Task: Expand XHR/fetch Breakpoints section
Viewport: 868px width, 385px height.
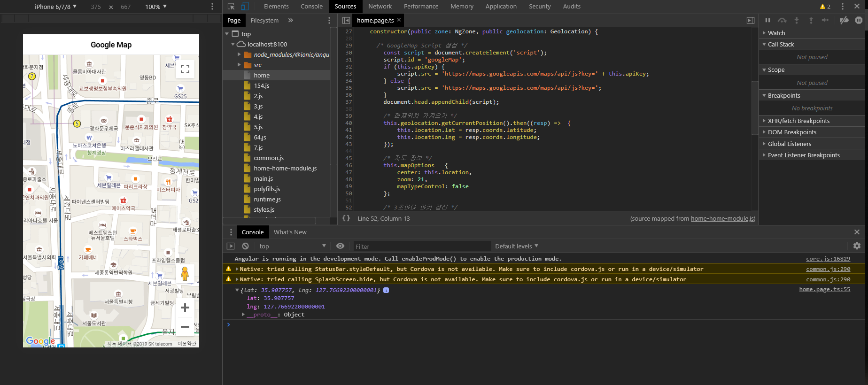Action: 764,121
